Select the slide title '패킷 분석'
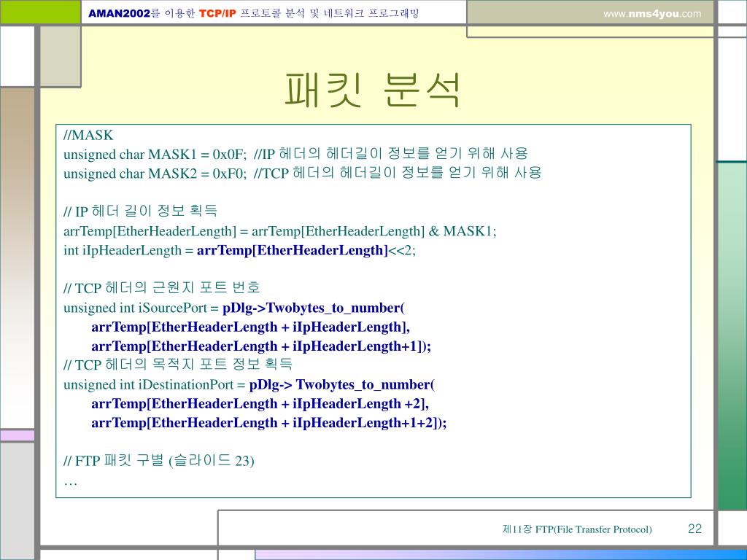Image resolution: width=747 pixels, height=560 pixels. (373, 90)
